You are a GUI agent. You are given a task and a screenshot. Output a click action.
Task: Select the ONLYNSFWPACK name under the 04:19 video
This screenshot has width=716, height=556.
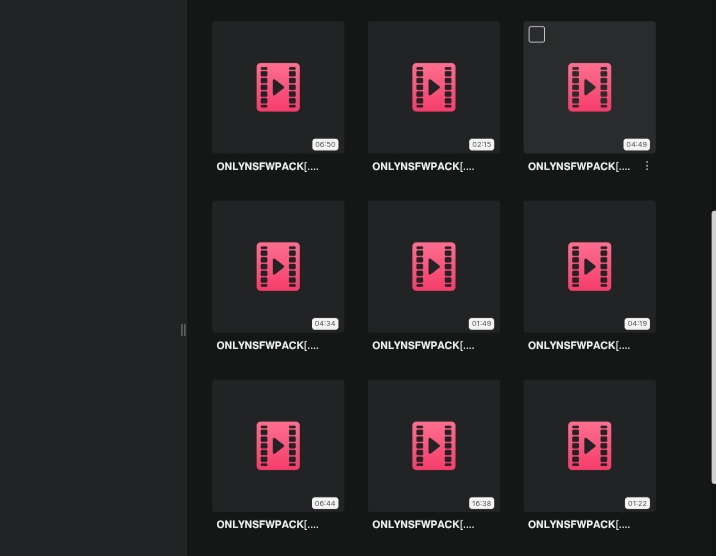(x=579, y=346)
